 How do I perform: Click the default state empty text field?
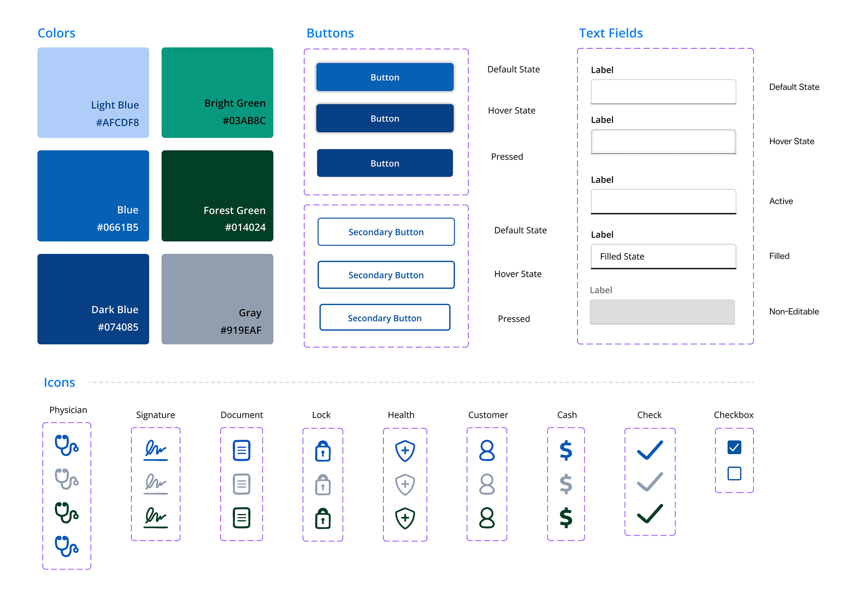point(663,92)
